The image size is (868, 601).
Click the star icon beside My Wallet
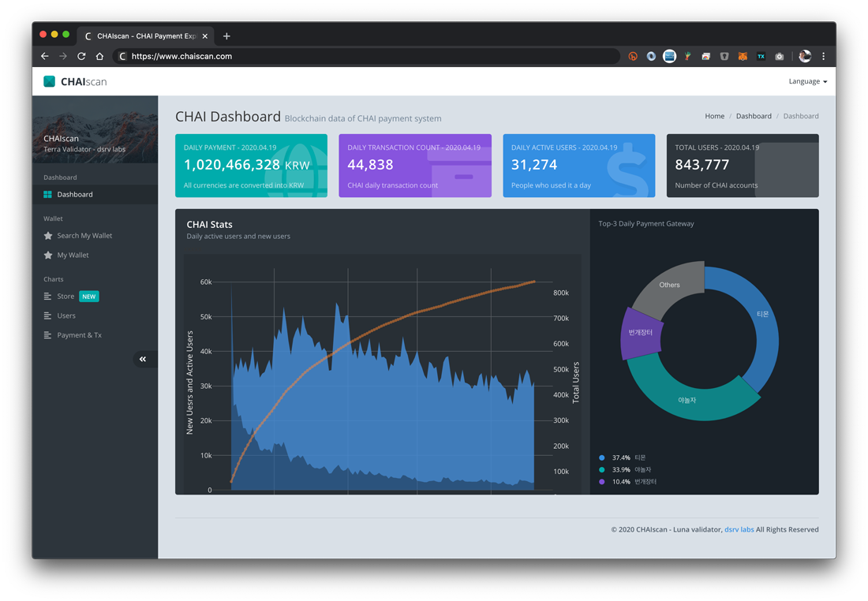48,255
